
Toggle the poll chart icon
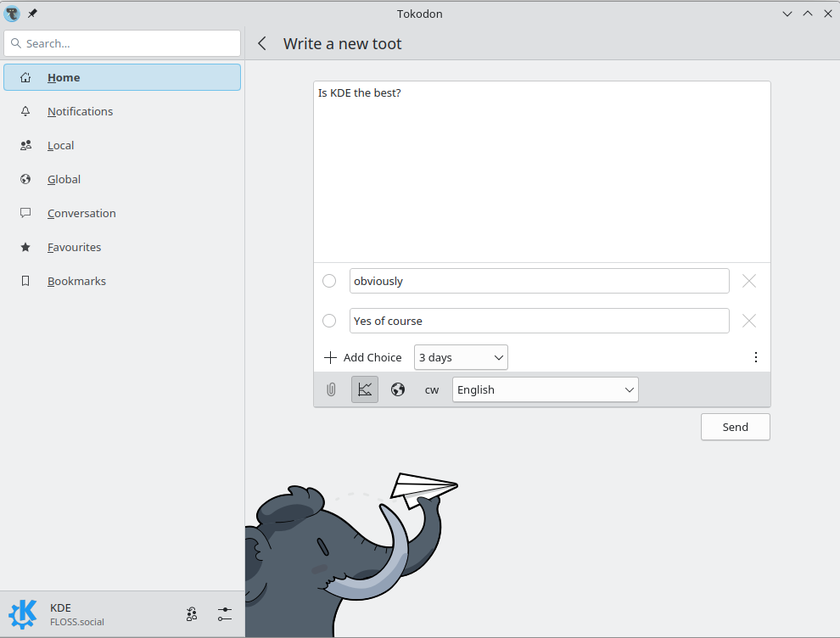365,389
